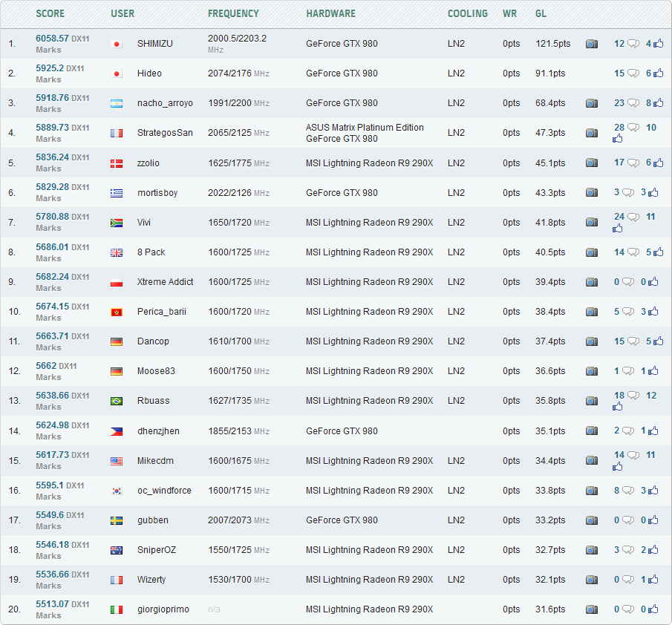Click camera icon in zzolio's row

point(591,163)
